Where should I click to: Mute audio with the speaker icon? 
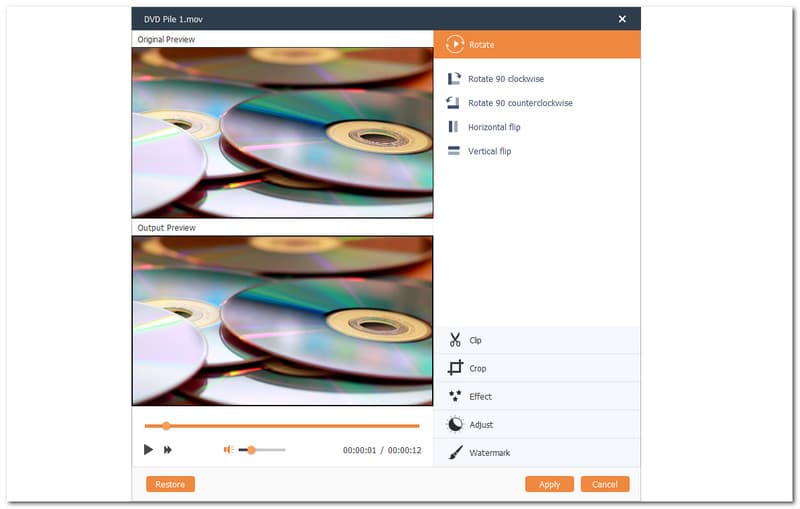229,449
